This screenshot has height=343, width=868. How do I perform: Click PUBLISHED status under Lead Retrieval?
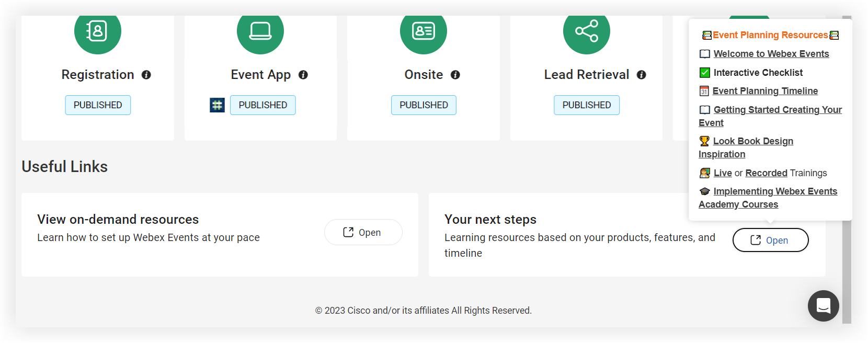[x=587, y=105]
